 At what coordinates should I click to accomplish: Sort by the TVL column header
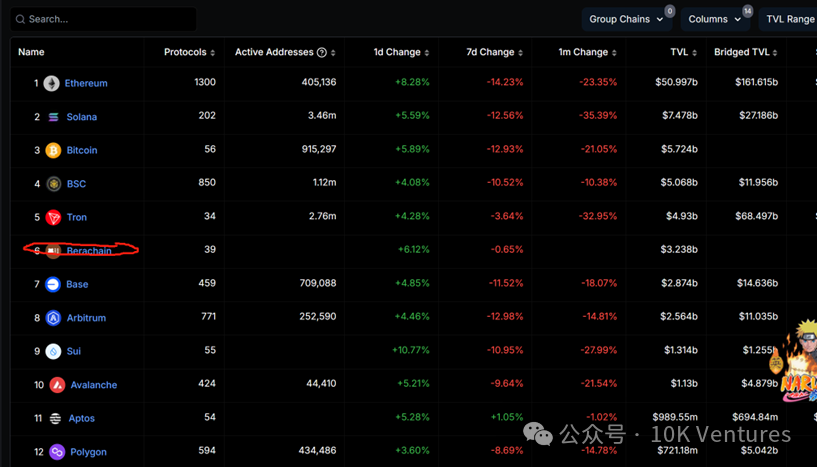(x=683, y=52)
